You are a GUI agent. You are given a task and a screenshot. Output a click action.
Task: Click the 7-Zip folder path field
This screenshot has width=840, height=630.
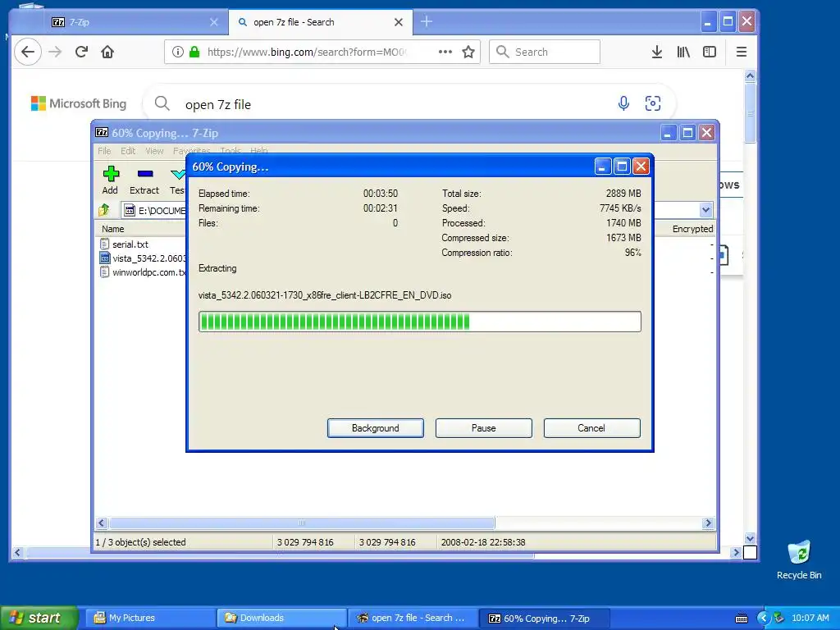click(x=154, y=210)
